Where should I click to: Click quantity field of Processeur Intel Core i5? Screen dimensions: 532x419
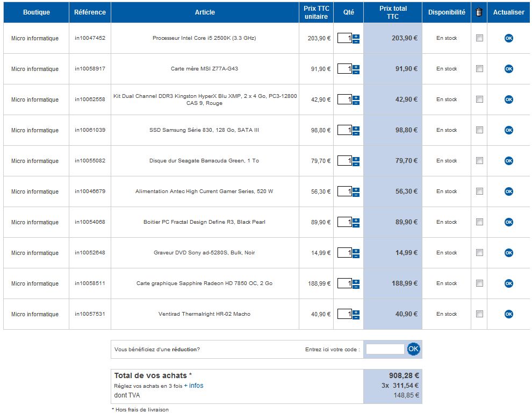click(x=344, y=38)
